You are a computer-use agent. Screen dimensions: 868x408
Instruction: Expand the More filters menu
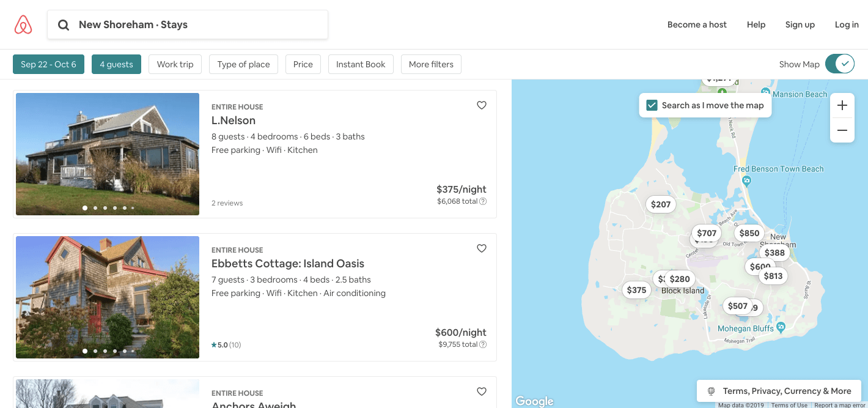tap(431, 64)
